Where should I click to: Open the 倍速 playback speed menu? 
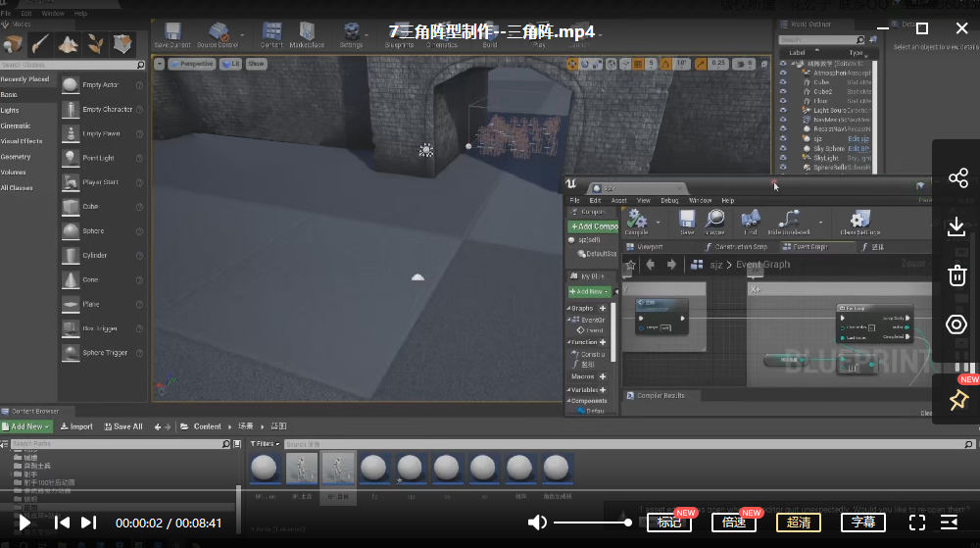pyautogui.click(x=734, y=523)
